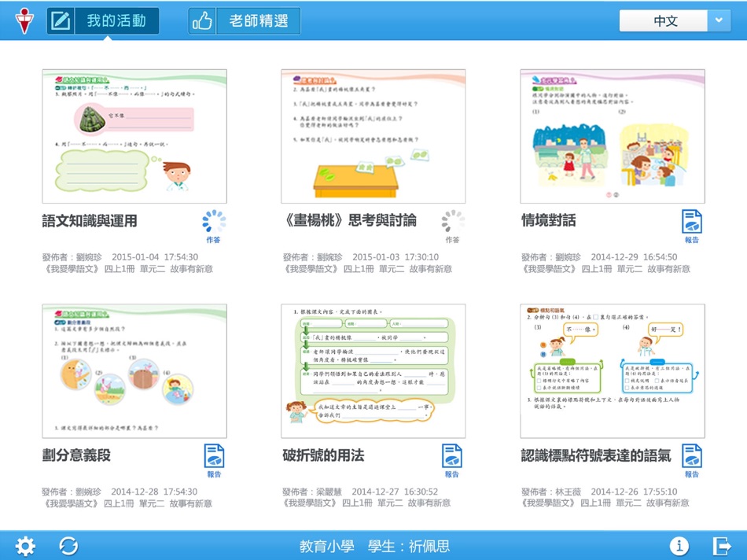Click publisher text 發佈者：梁嚴慧
The height and width of the screenshot is (560, 747).
[312, 492]
